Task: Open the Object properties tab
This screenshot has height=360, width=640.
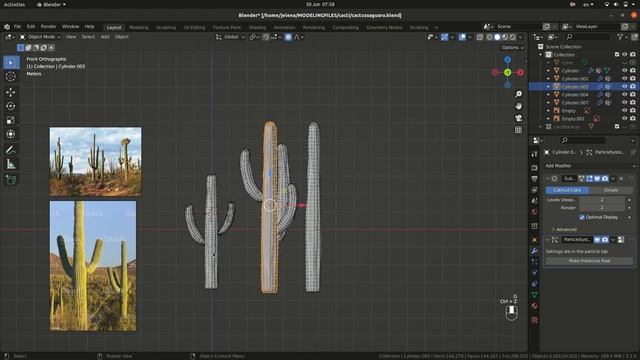Action: [x=534, y=240]
